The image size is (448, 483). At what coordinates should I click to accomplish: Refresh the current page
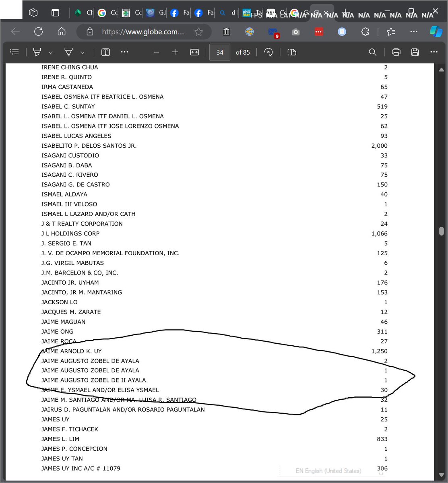(x=39, y=31)
